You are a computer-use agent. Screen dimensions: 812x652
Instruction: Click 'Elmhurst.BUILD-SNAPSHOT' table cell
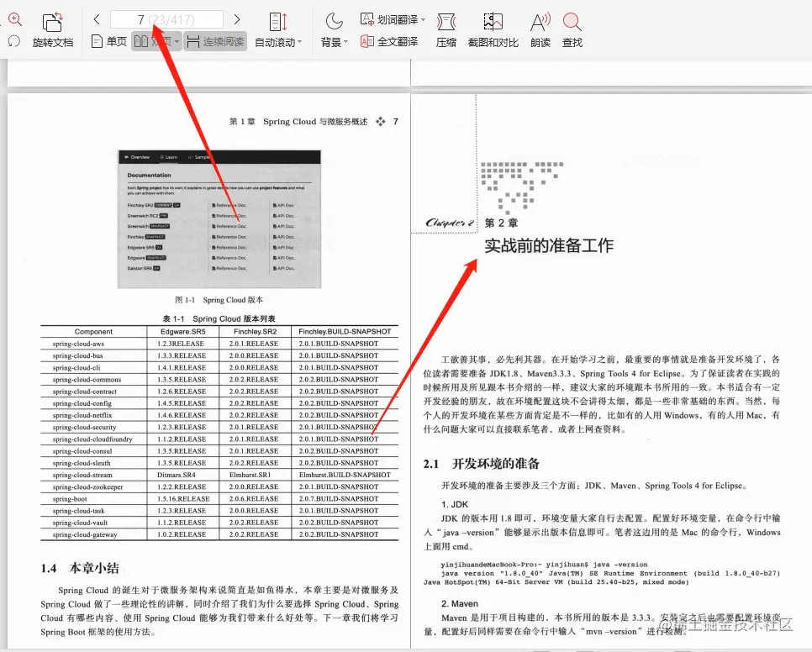click(x=345, y=475)
